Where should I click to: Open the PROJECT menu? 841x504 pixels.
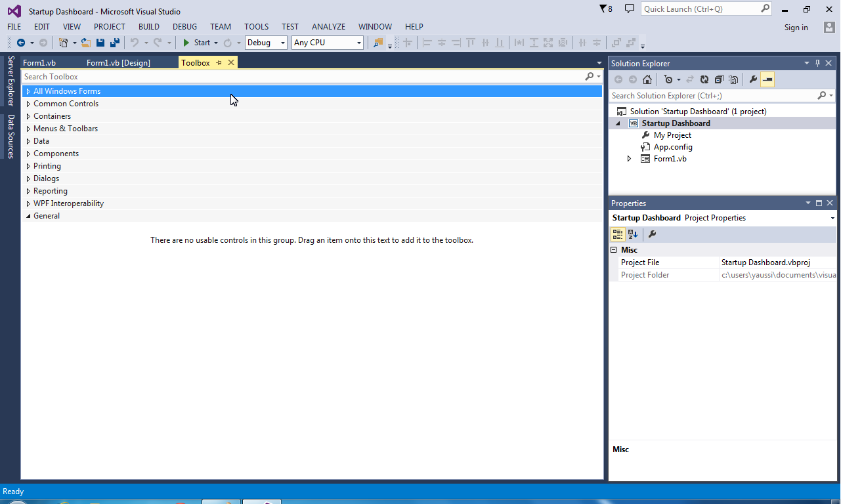point(109,27)
